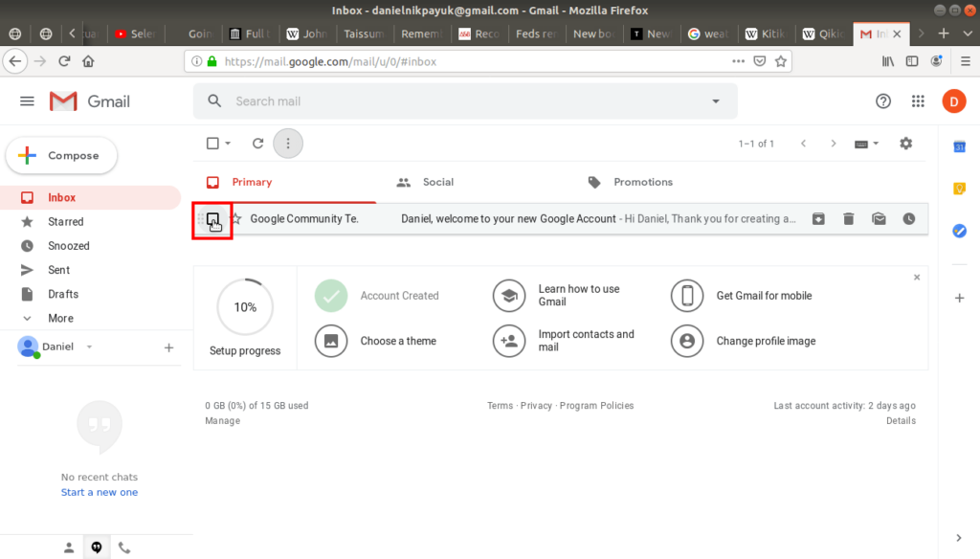Refresh the inbox mail list
This screenshot has width=980, height=559.
pyautogui.click(x=257, y=144)
